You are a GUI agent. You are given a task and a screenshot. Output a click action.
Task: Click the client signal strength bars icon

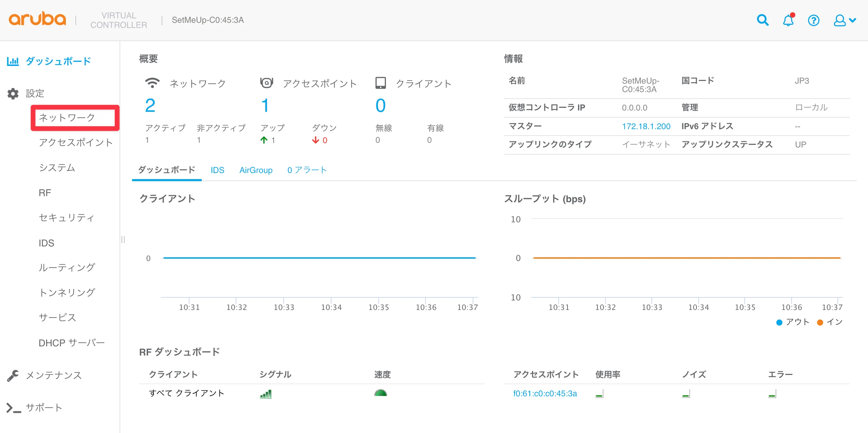[266, 394]
